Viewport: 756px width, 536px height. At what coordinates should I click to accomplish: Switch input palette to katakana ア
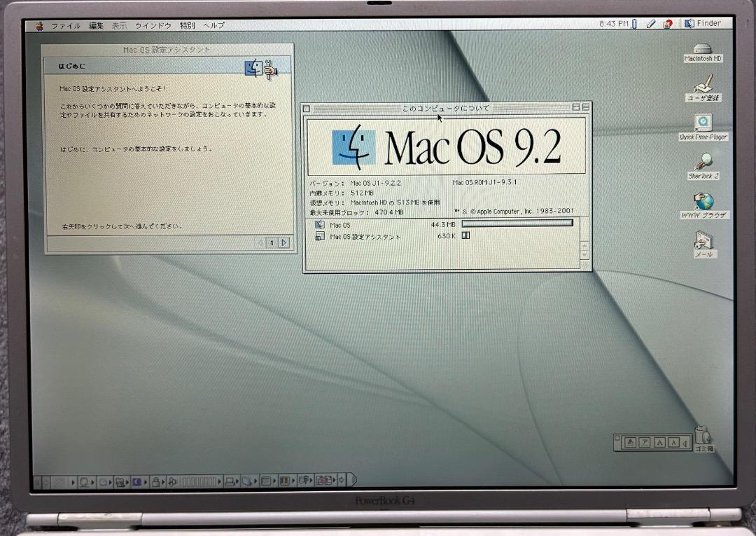pyautogui.click(x=644, y=442)
